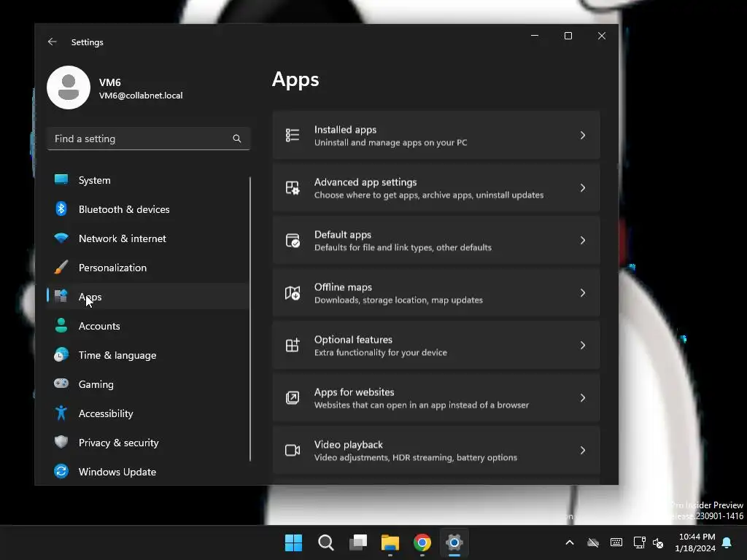Open the System category

(x=147, y=180)
